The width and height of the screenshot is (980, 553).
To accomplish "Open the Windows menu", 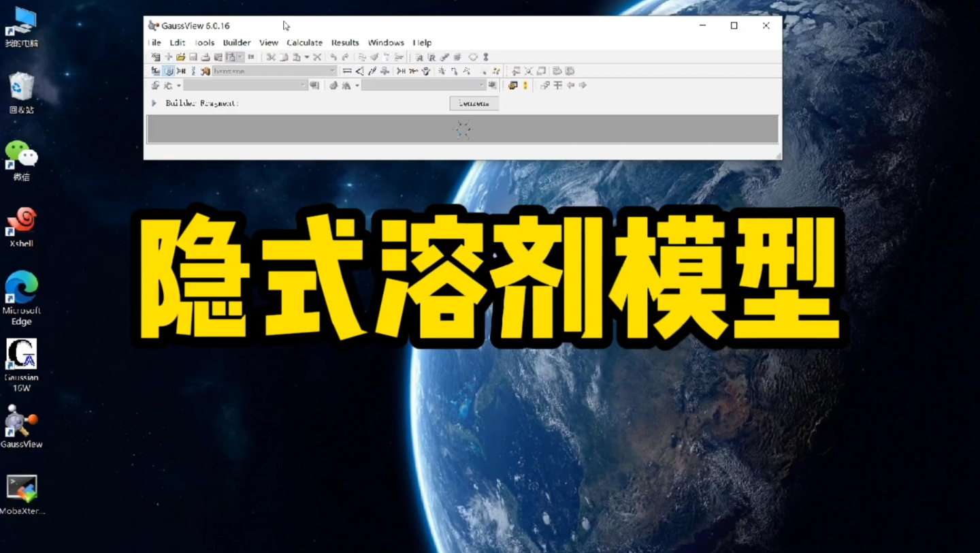I will point(386,42).
